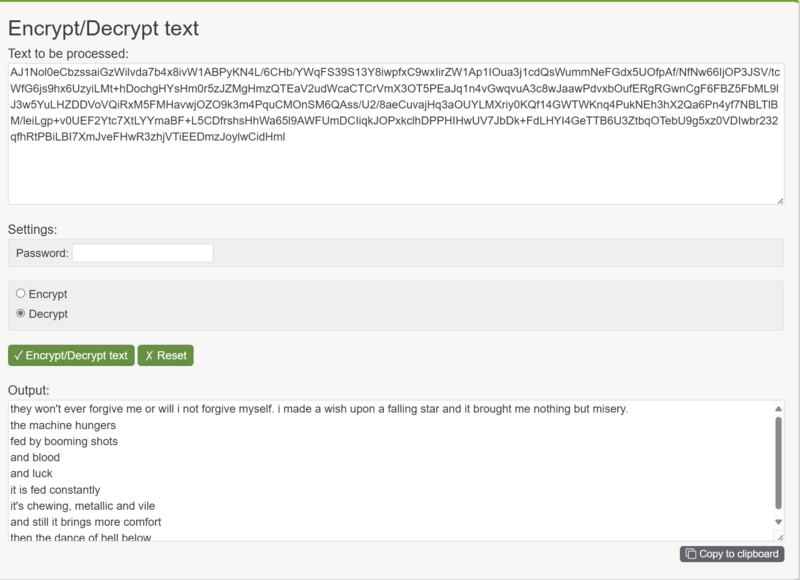Select the Encrypt radio option

pyautogui.click(x=20, y=293)
